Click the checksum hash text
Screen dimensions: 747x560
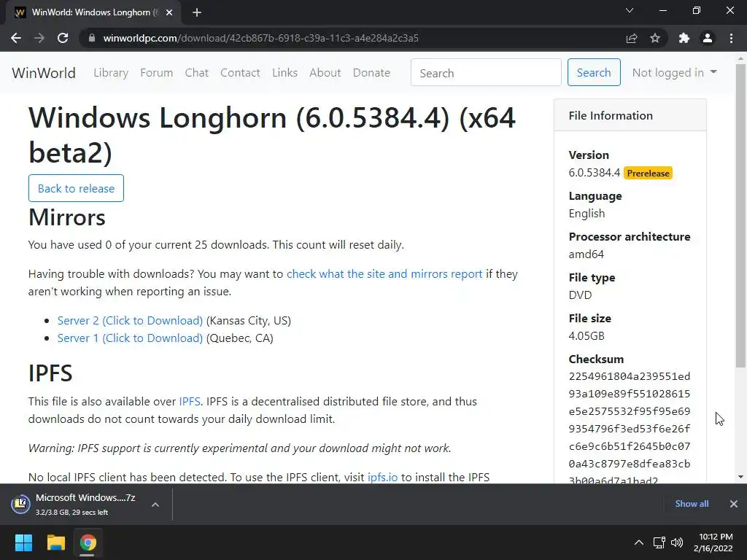tap(629, 429)
